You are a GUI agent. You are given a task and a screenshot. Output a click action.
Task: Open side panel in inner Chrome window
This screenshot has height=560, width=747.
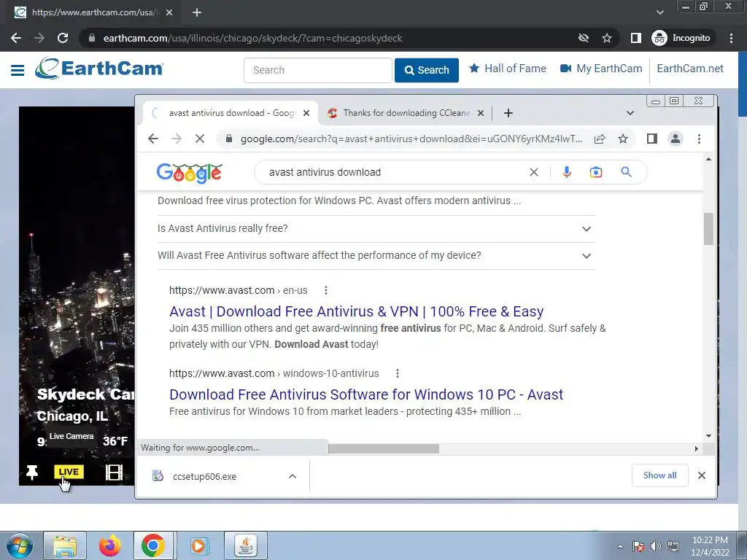point(651,139)
